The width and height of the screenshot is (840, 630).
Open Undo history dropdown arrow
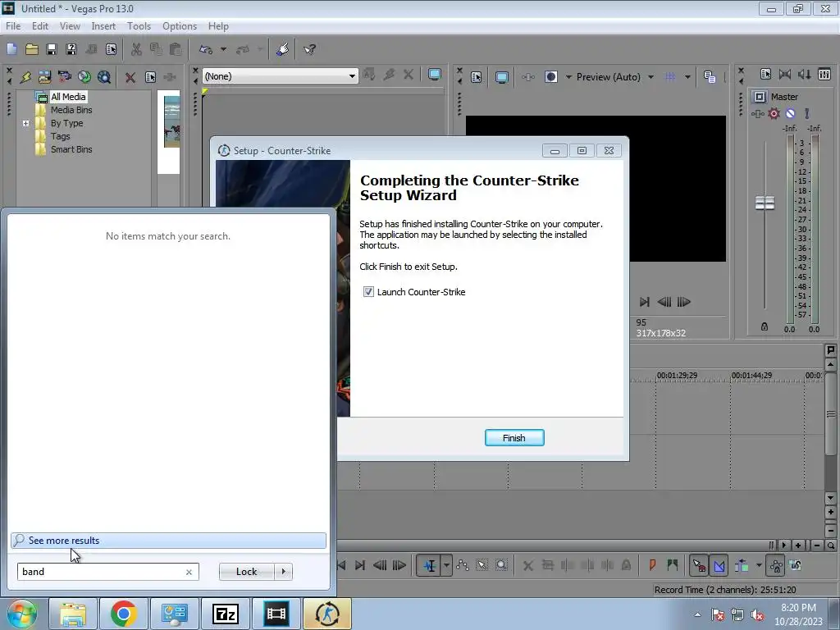(223, 49)
